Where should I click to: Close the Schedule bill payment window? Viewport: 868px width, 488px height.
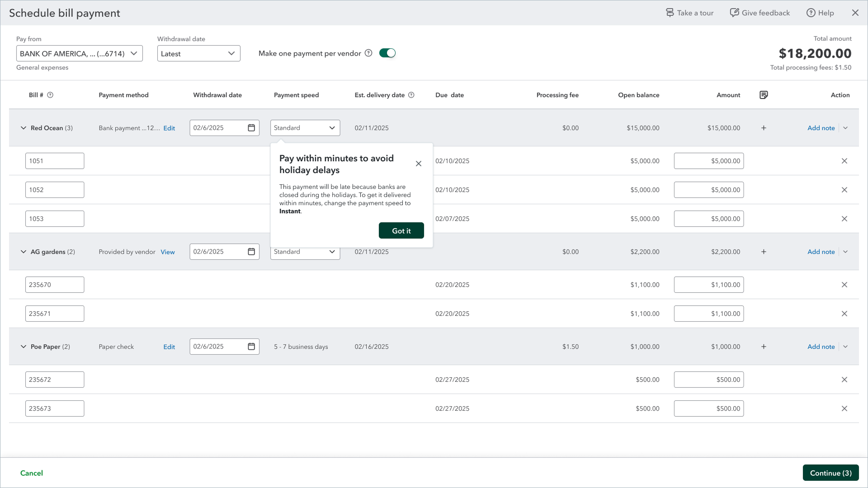point(855,13)
